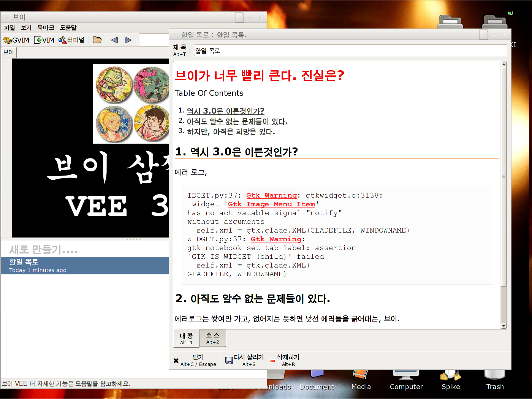Viewport: 532px width, 399px height.
Task: Click the folder icon in toolbar
Action: (97, 40)
